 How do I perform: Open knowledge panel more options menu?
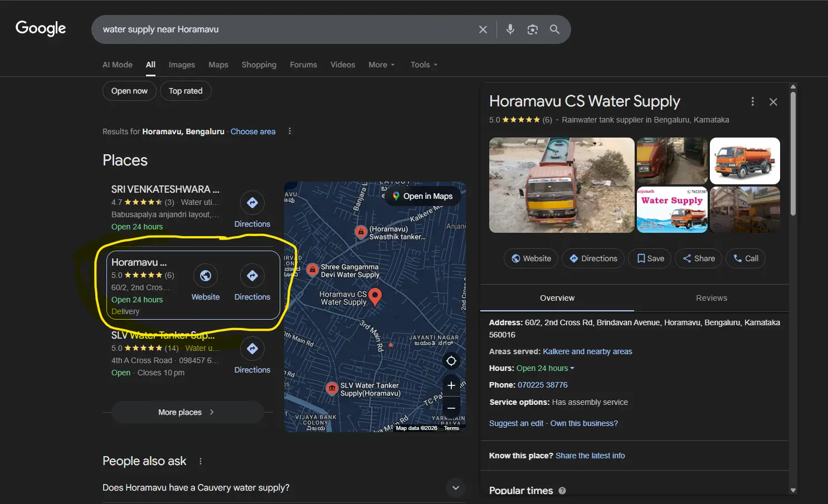tap(753, 101)
